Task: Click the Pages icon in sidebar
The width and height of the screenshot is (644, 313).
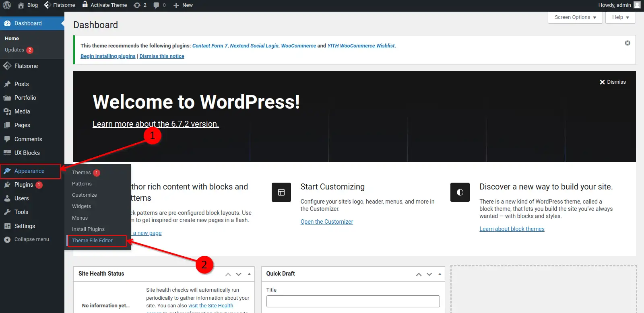Action: pyautogui.click(x=7, y=125)
